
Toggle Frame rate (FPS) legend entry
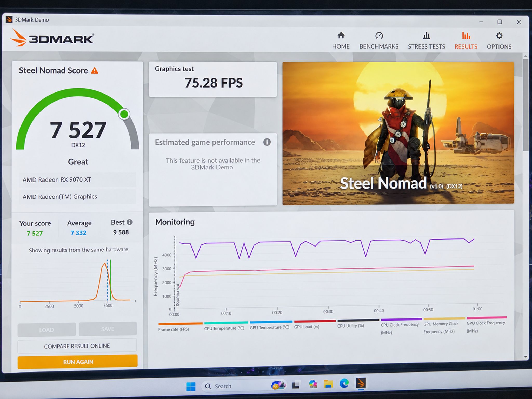[180, 327]
